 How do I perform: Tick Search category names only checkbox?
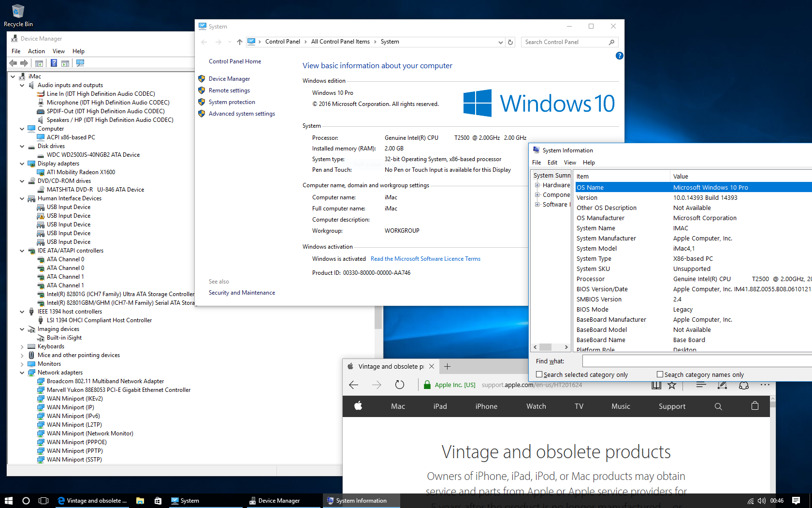tap(660, 374)
